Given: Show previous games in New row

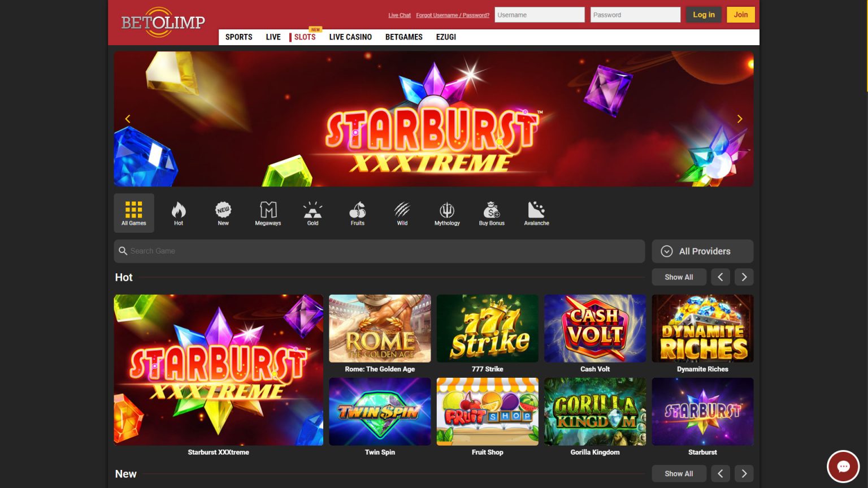Looking at the screenshot, I should 721,474.
